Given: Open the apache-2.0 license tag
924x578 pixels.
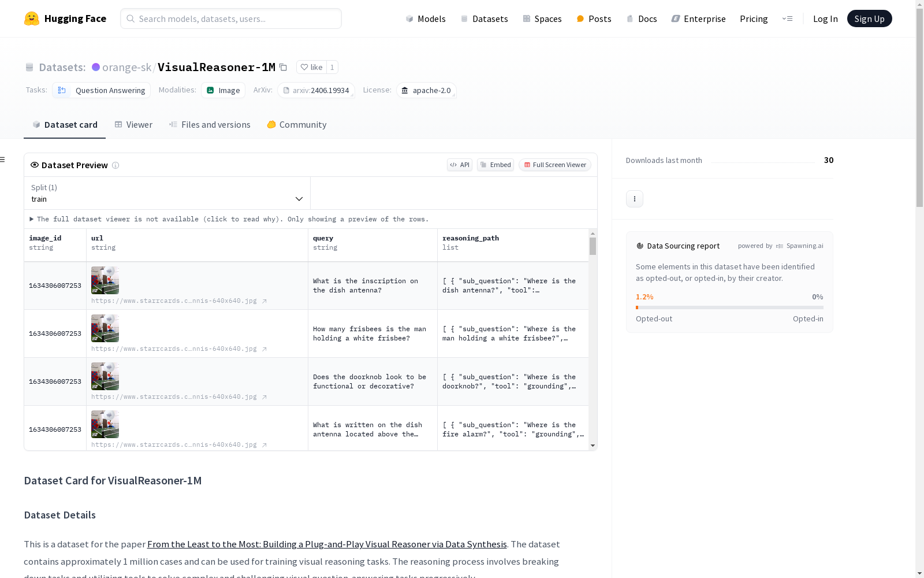Looking at the screenshot, I should (x=426, y=90).
